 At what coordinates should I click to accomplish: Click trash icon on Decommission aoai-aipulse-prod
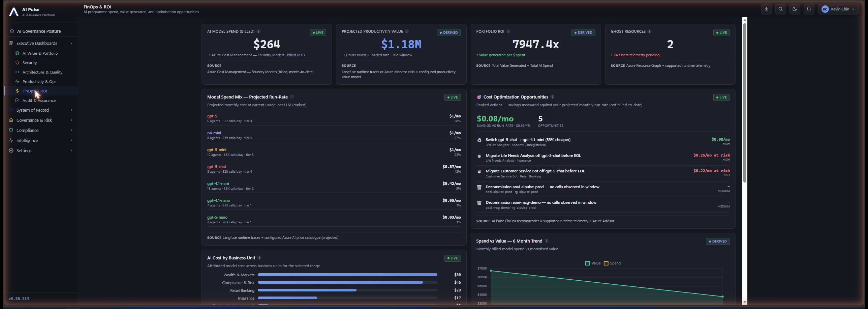point(479,187)
